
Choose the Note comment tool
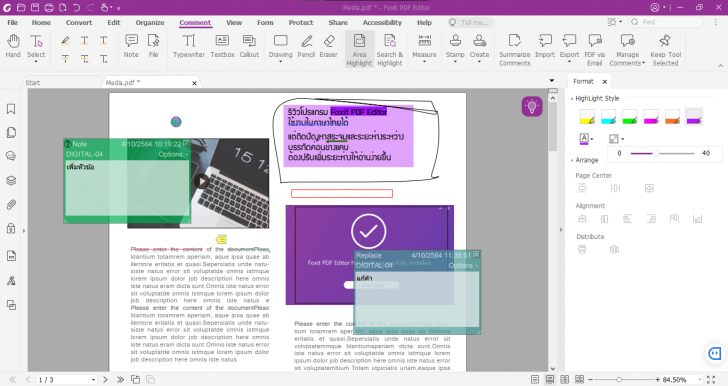coord(131,46)
